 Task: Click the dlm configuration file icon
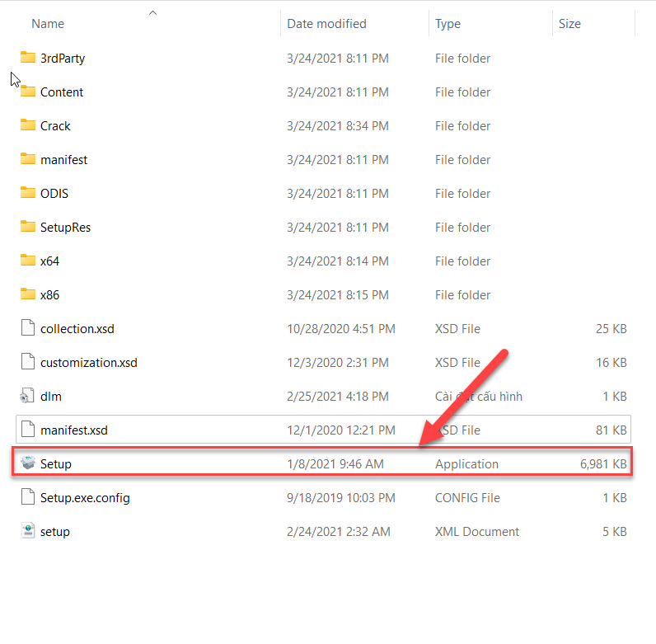point(29,396)
